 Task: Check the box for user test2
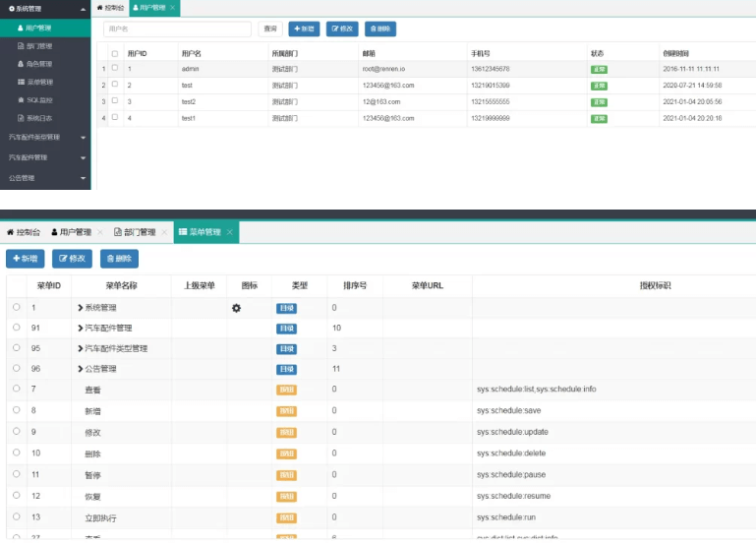[x=115, y=100]
